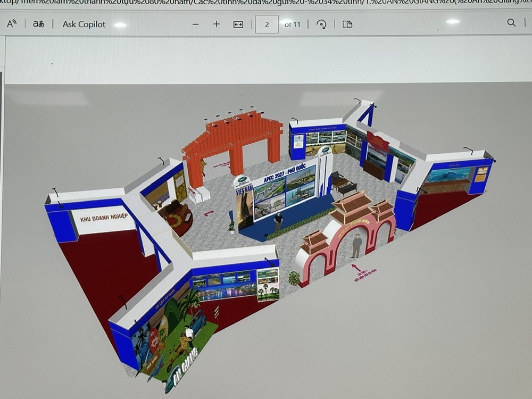The width and height of the screenshot is (532, 399).
Task: Click the Read aloud icon
Action: pos(12,24)
